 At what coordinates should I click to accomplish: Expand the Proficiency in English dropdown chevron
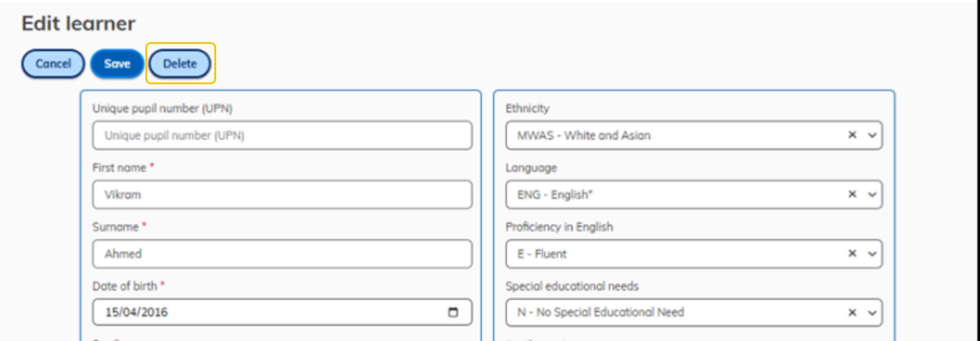pos(872,254)
